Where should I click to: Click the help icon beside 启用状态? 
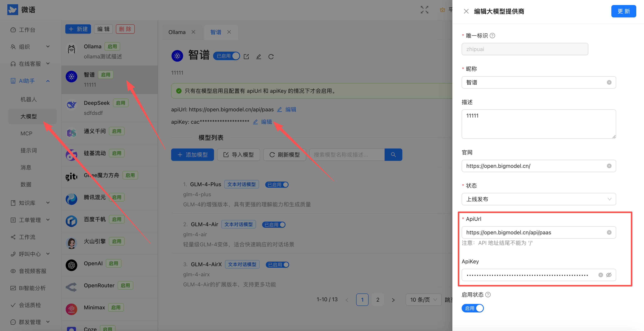[x=488, y=295]
